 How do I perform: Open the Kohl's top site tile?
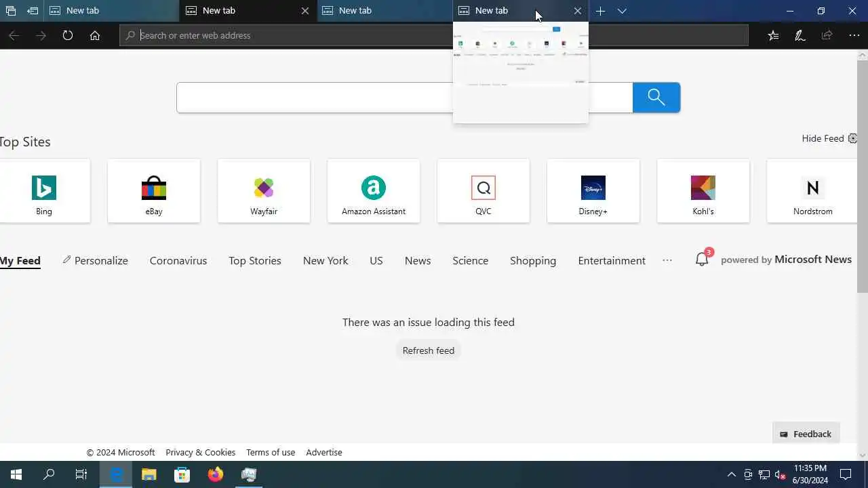coord(703,190)
